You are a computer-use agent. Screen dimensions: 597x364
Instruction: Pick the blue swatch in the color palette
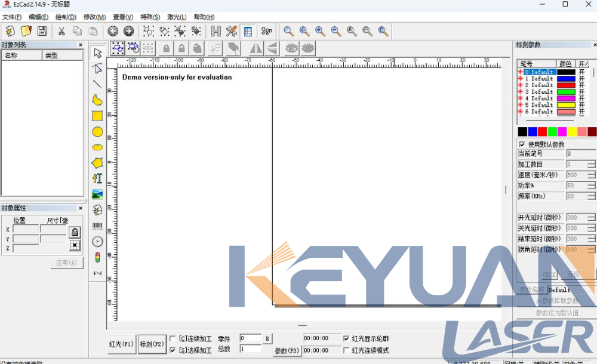pyautogui.click(x=533, y=132)
